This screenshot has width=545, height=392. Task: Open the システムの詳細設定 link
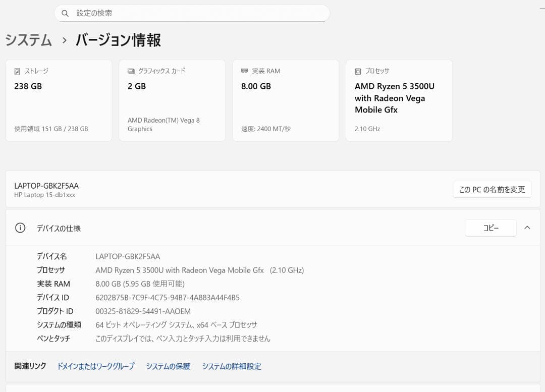point(232,366)
